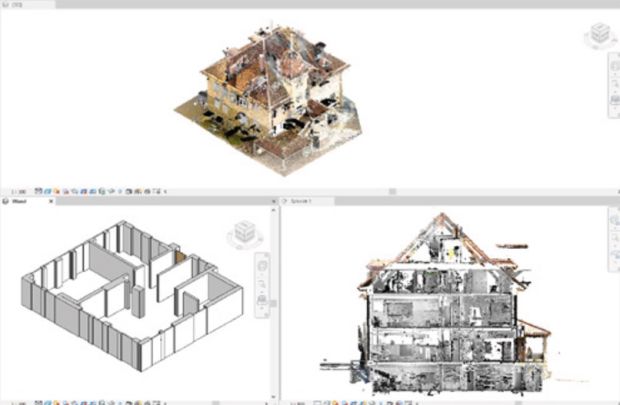
Task: Toggle Hide Analytical Model in top view bar
Action: [x=138, y=191]
